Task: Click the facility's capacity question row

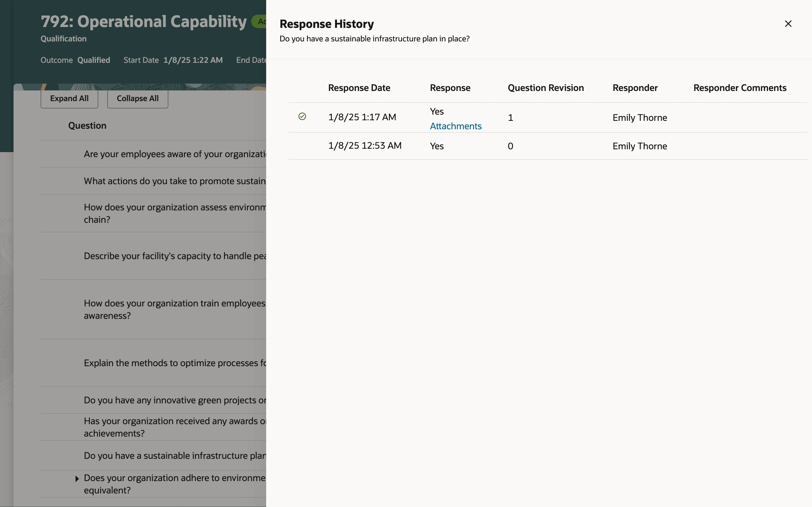Action: (x=175, y=256)
